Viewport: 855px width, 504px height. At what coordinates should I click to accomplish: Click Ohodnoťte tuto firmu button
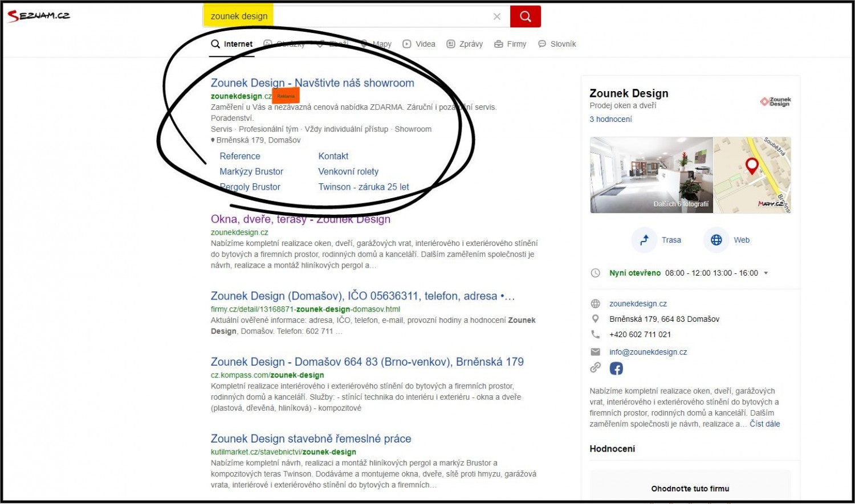tap(690, 488)
